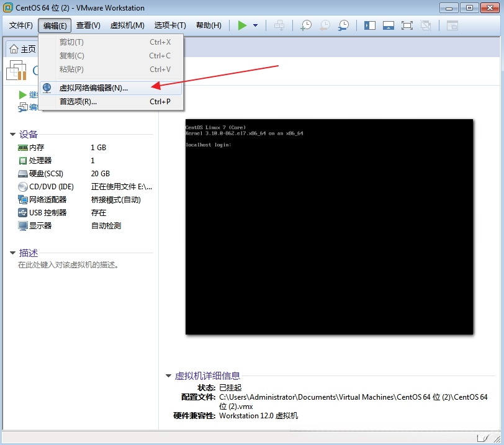Click the green power on play button
504x445 pixels.
242,25
